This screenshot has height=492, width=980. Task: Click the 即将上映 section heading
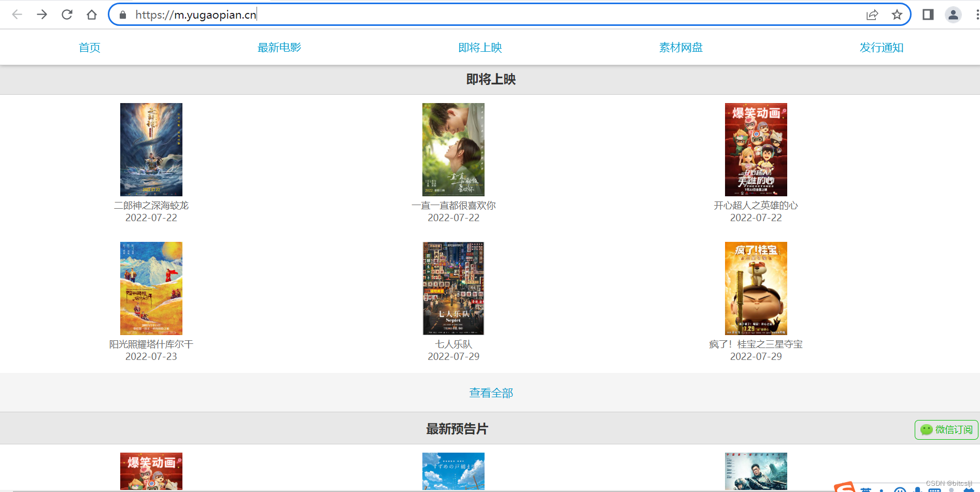pos(491,79)
